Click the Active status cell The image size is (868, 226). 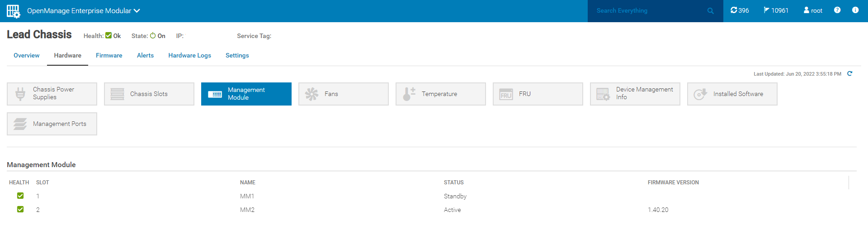[x=453, y=210]
